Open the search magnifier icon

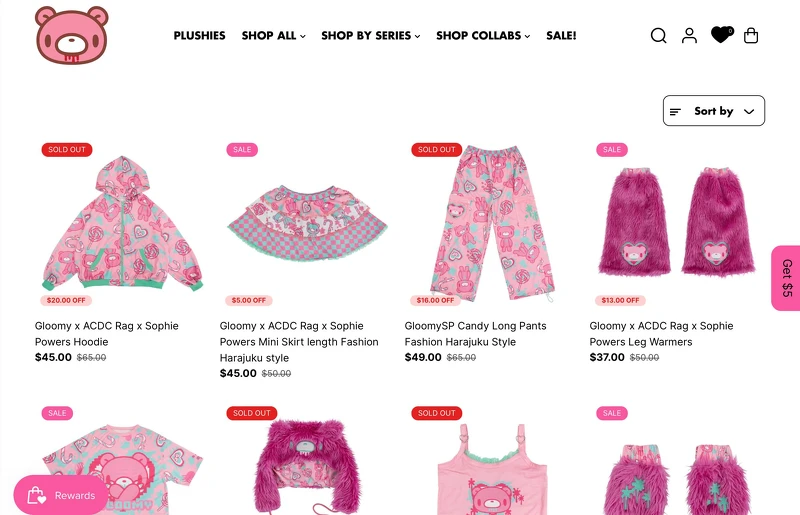click(x=658, y=35)
